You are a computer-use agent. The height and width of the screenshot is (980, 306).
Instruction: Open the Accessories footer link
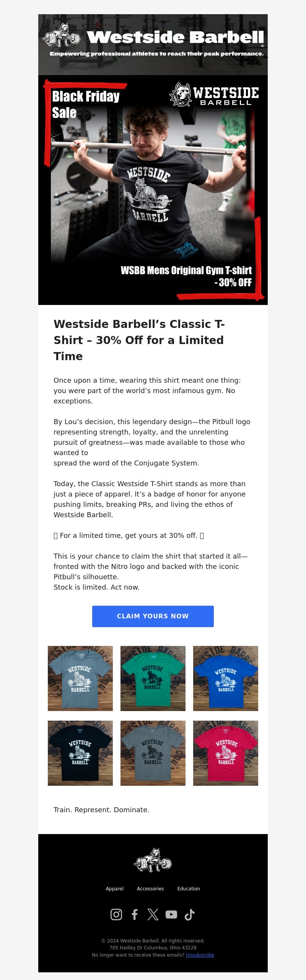150,888
